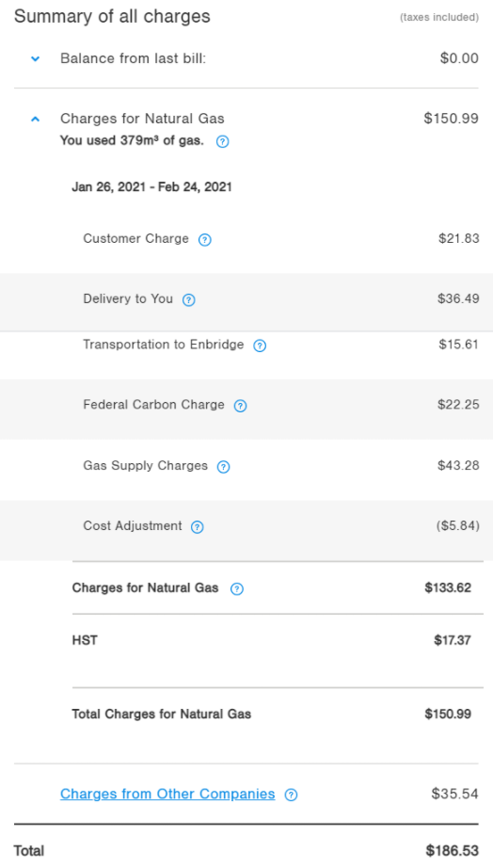Click the HST $17.37 amount
The image size is (493, 868).
(x=453, y=640)
